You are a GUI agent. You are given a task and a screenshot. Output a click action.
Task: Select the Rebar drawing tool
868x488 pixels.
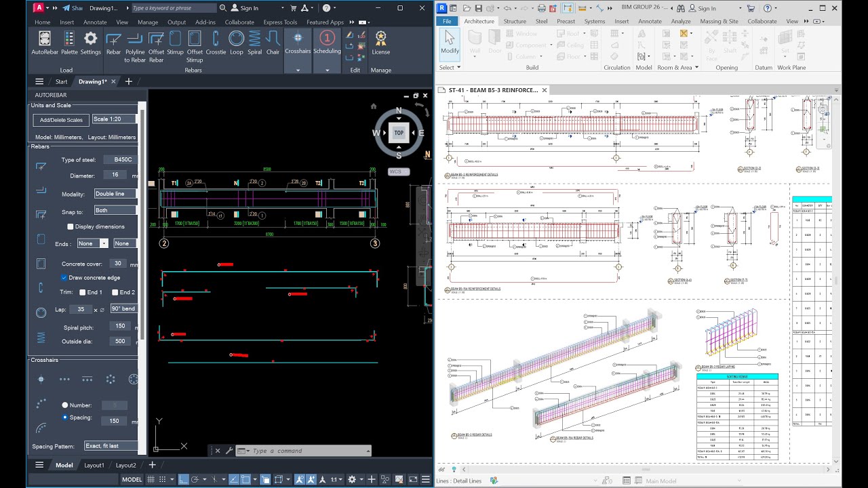pos(113,43)
